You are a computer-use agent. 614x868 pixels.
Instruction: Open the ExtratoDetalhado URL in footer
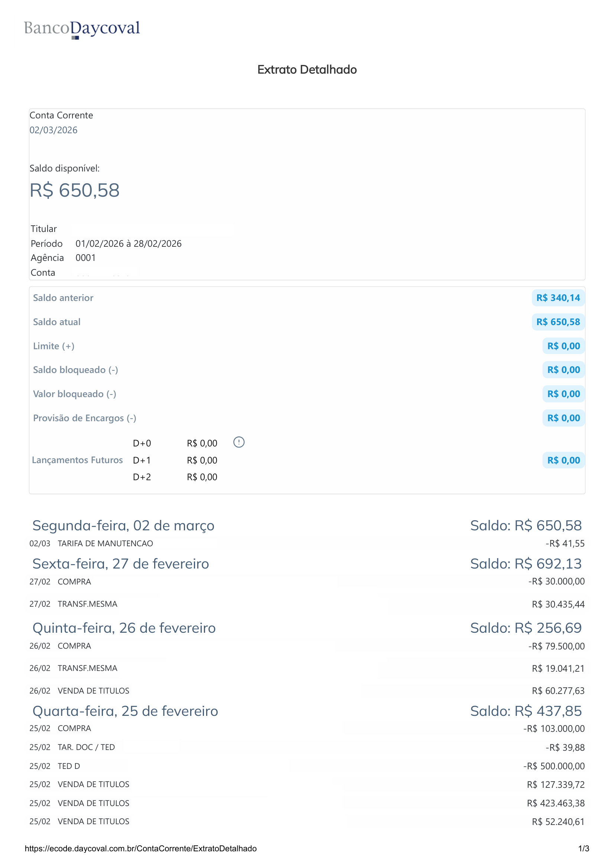(x=140, y=848)
